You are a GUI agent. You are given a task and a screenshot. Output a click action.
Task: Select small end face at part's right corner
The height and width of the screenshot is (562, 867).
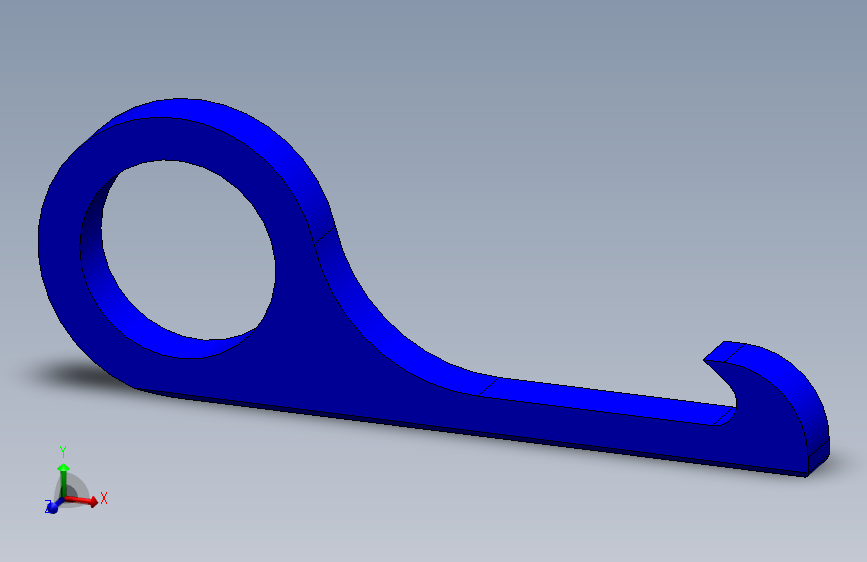tap(819, 457)
